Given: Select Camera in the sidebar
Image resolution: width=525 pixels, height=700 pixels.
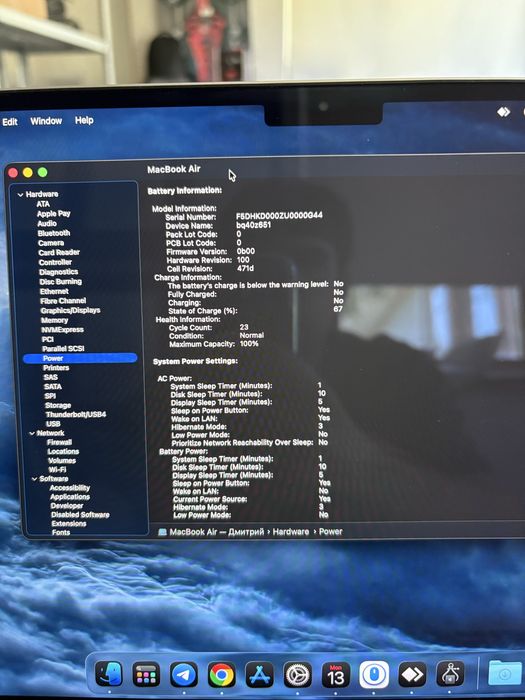Looking at the screenshot, I should pos(51,243).
